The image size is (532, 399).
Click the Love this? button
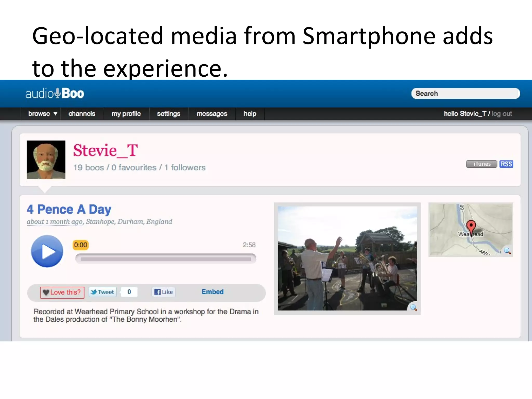pos(62,292)
